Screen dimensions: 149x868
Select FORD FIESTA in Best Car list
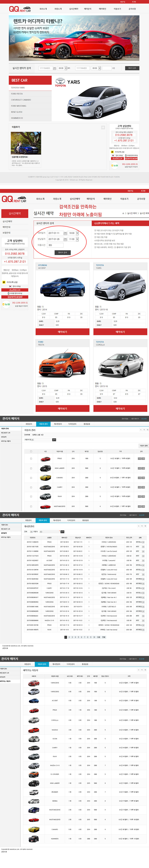tap(17, 94)
